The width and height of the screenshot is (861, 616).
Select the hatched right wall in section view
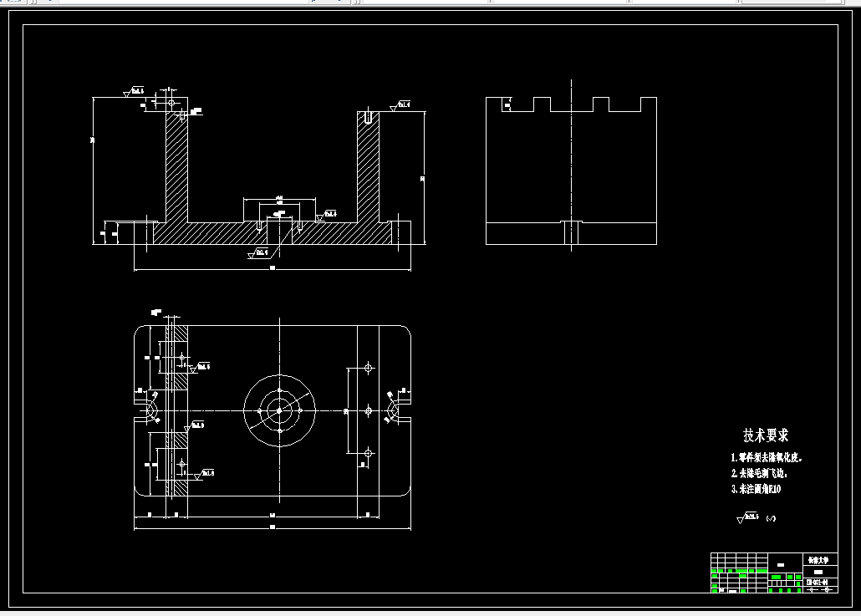(368, 167)
